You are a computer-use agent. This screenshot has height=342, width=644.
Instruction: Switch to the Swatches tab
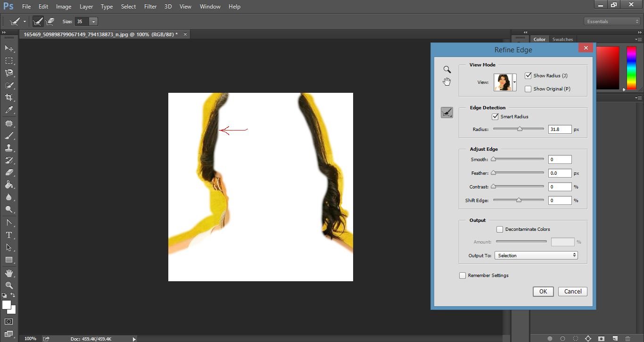coord(562,40)
